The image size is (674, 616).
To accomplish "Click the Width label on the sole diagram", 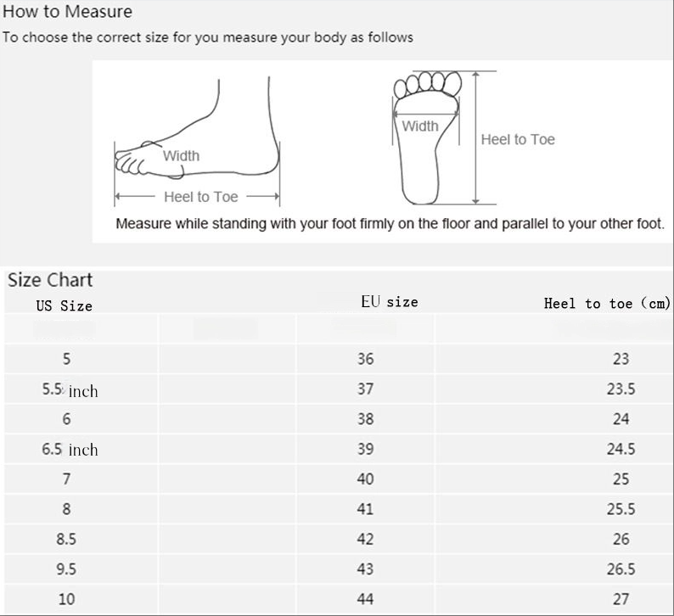I will tap(420, 126).
